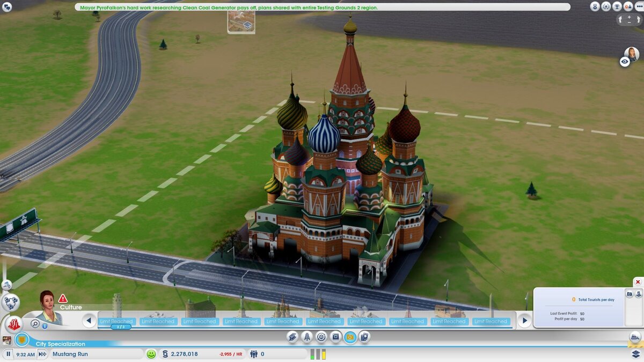
Task: Select Leaning Tower of Pisa landmark
Action: tap(117, 309)
